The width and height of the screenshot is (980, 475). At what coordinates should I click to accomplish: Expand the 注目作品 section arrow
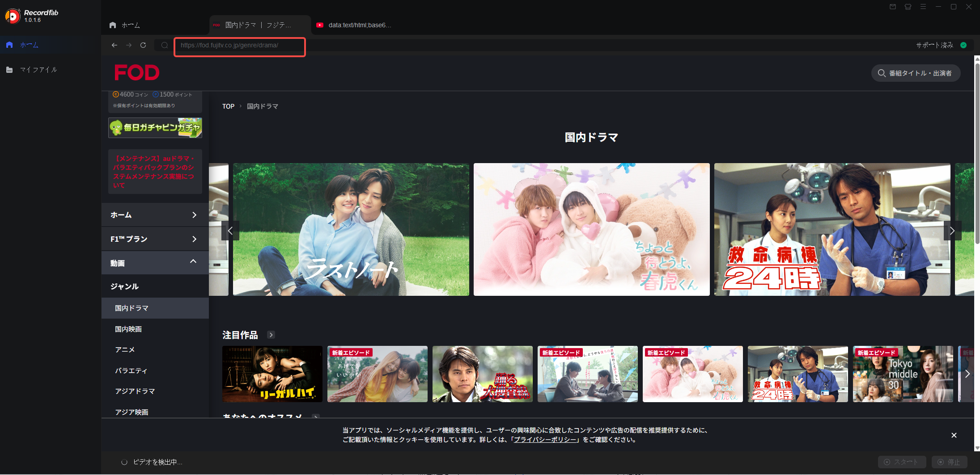[271, 335]
